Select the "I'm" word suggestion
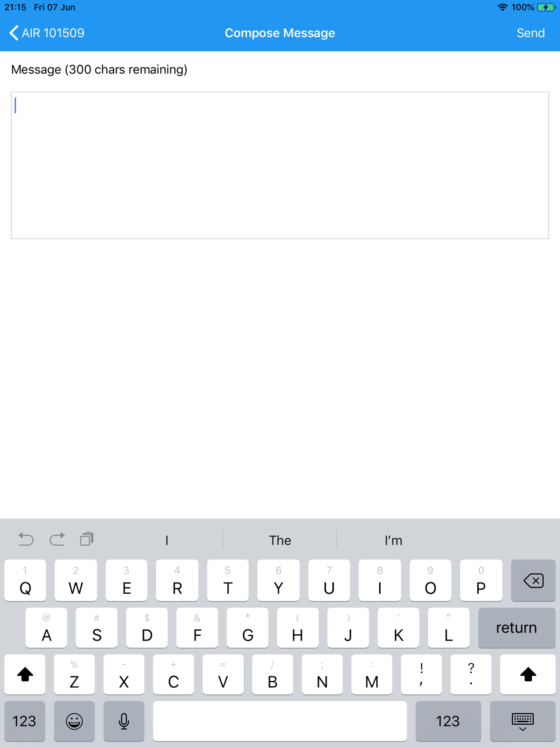This screenshot has width=560, height=747. click(x=393, y=540)
